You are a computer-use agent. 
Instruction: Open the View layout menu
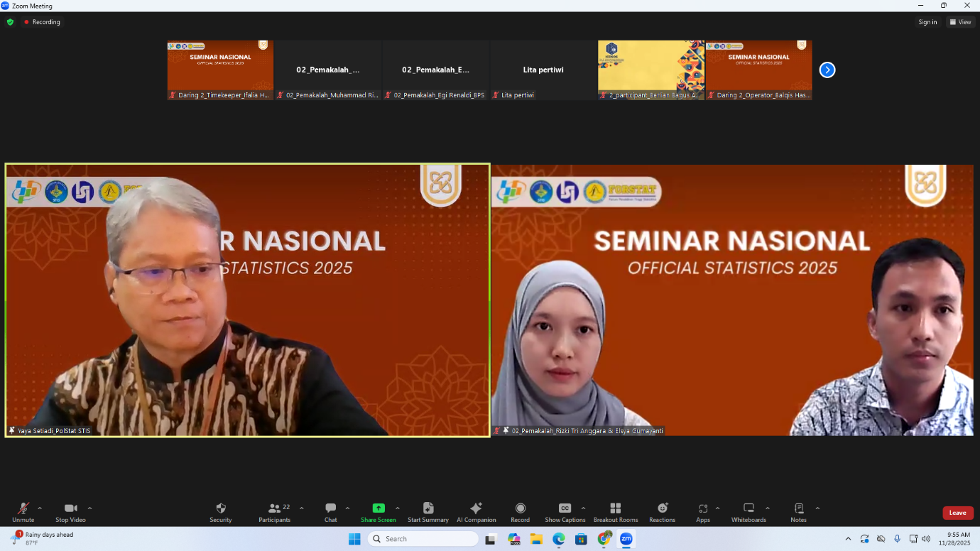click(x=960, y=22)
